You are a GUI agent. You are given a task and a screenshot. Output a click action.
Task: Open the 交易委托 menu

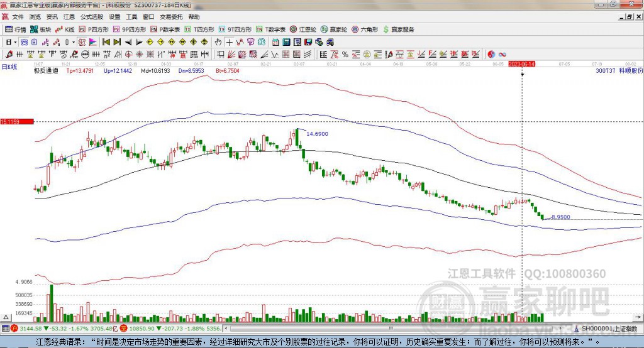pos(171,17)
